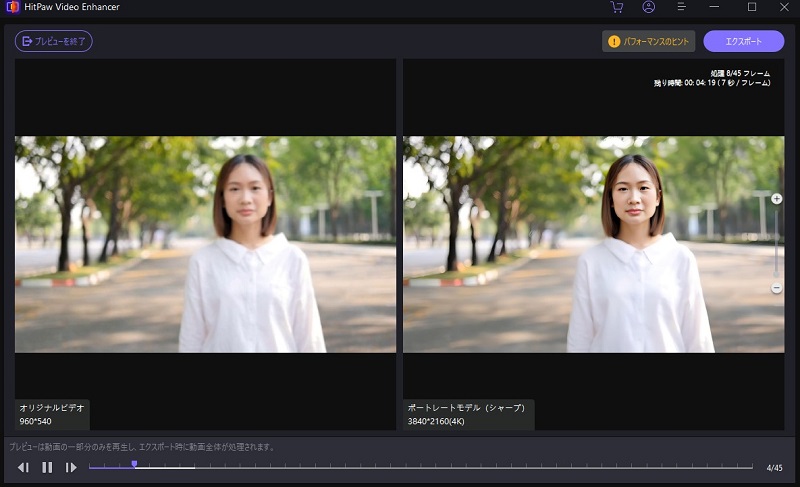Click the original video preview pane
The width and height of the screenshot is (800, 487).
click(x=205, y=244)
